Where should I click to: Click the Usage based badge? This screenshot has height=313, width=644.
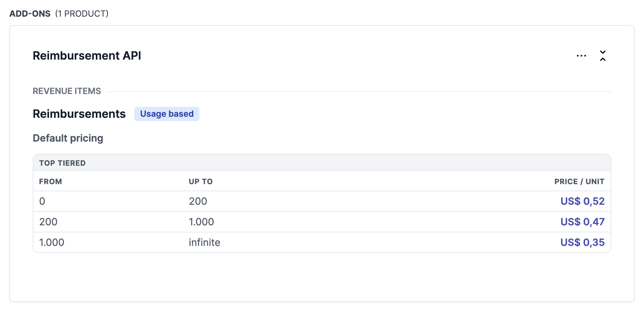(x=167, y=114)
